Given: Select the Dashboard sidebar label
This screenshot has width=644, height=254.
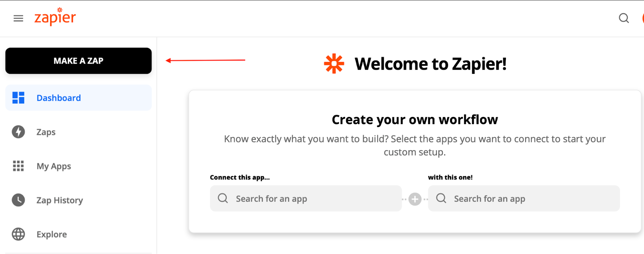Looking at the screenshot, I should pyautogui.click(x=59, y=98).
